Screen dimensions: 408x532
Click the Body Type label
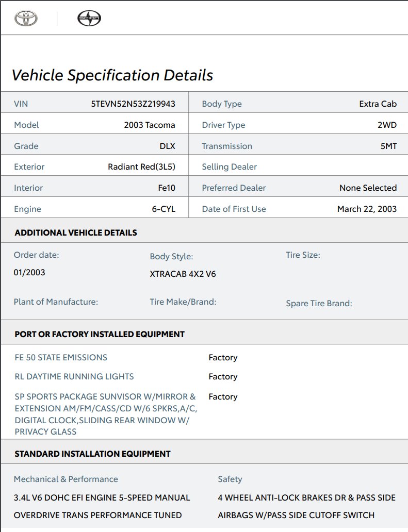click(x=222, y=104)
